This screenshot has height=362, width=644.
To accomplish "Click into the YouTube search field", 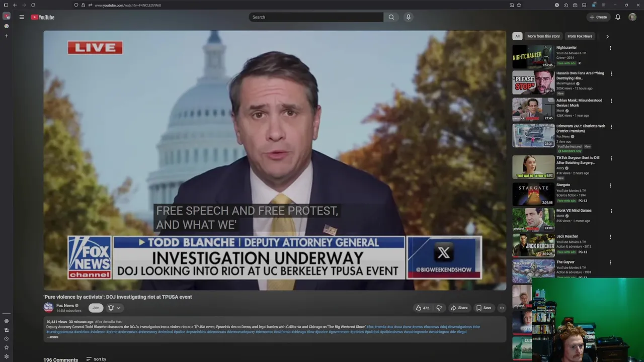I will [316, 17].
